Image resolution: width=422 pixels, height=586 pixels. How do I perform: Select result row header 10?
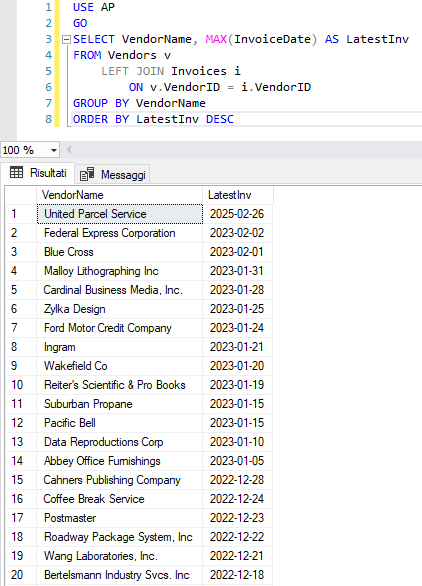coord(21,385)
